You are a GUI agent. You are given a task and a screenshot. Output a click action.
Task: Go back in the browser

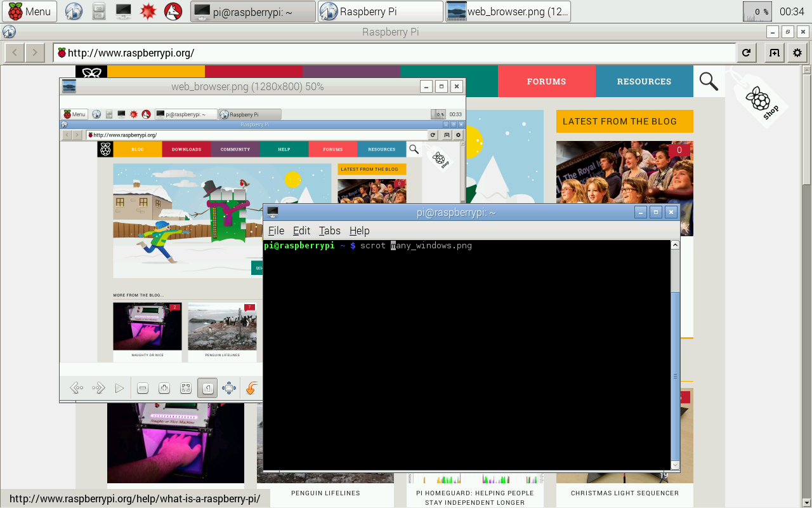pos(15,53)
